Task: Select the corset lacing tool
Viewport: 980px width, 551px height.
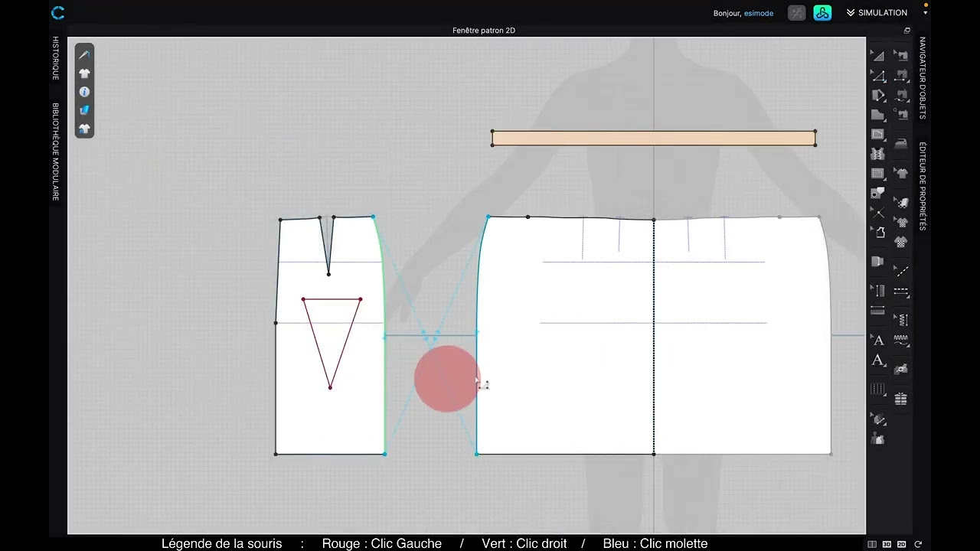Action: pos(878,154)
